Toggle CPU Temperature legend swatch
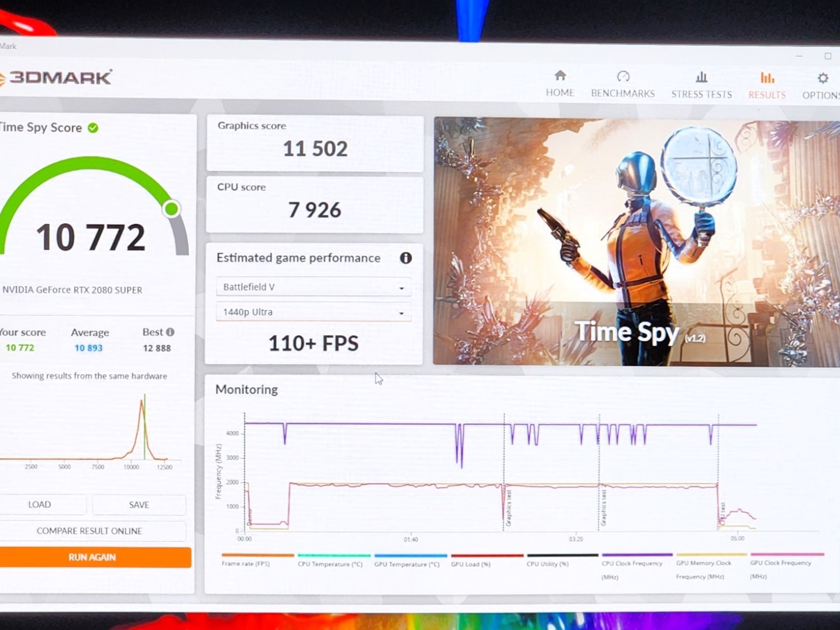 coord(334,556)
